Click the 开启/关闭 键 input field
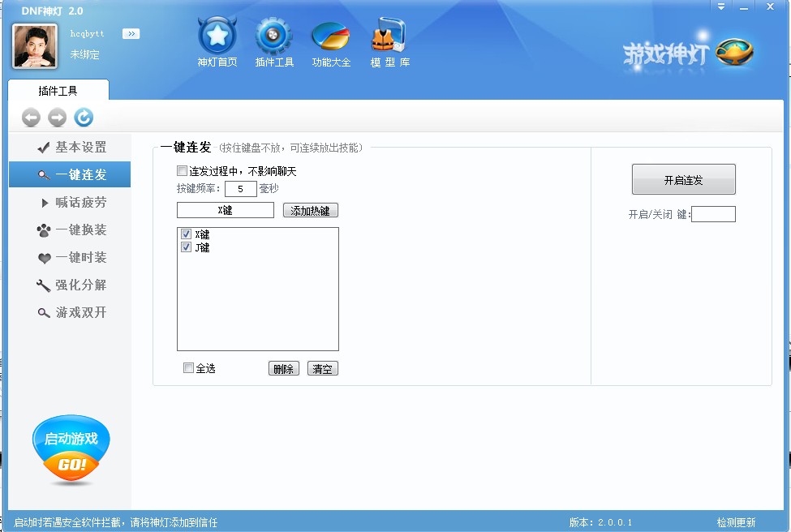791x532 pixels. click(x=713, y=214)
